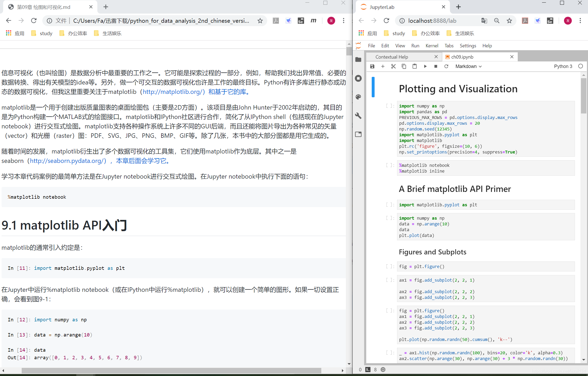The height and width of the screenshot is (376, 588).
Task: Switch to the Contextual Help tab
Action: pos(392,57)
